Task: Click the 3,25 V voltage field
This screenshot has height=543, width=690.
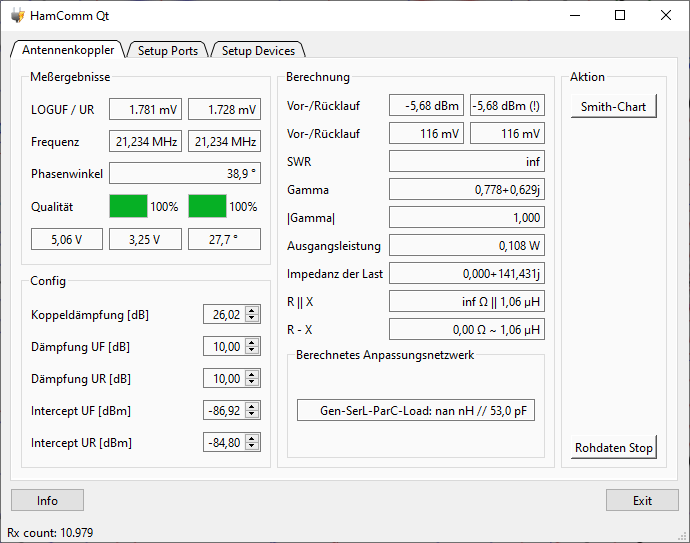Action: [145, 239]
